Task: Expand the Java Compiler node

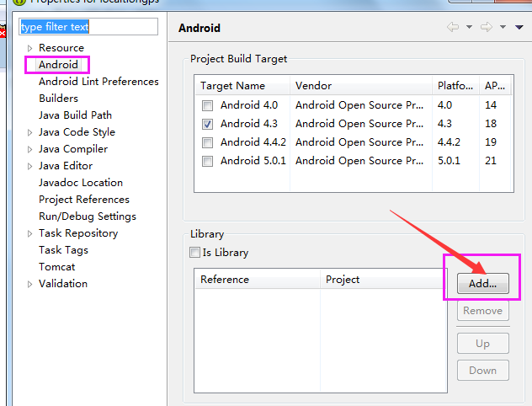Action: (x=29, y=149)
